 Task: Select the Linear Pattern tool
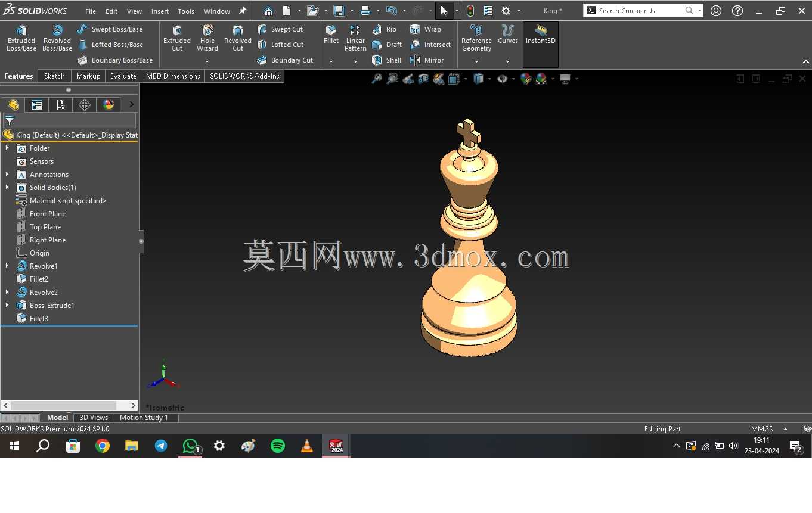point(355,39)
